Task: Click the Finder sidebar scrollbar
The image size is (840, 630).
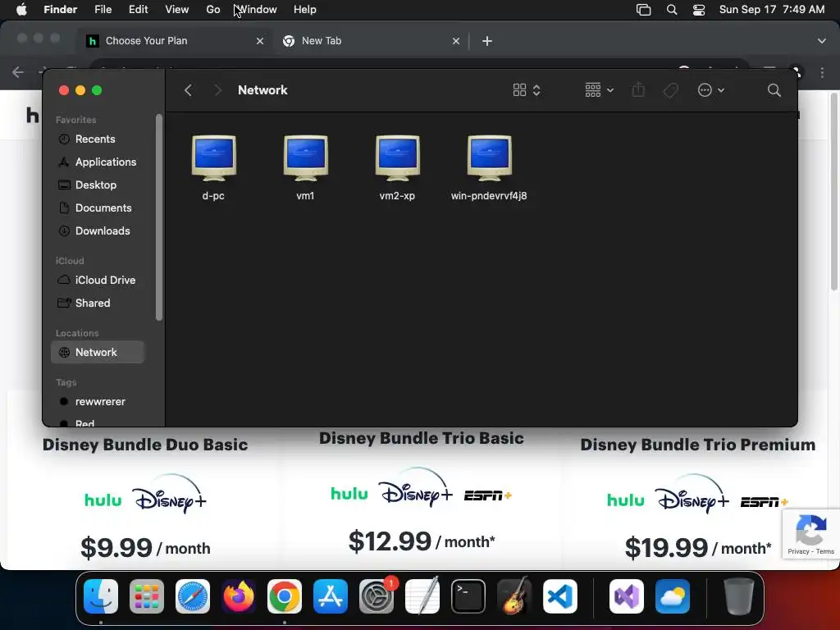Action: [x=158, y=217]
